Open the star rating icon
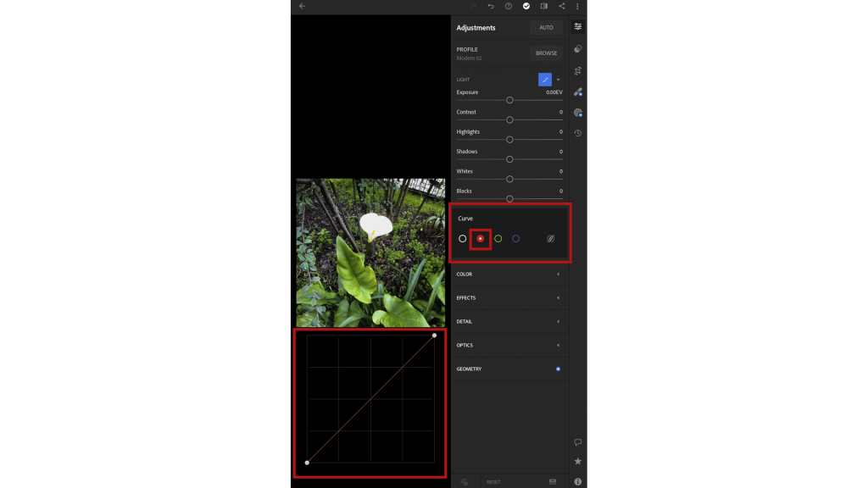The height and width of the screenshot is (488, 868). 578,462
